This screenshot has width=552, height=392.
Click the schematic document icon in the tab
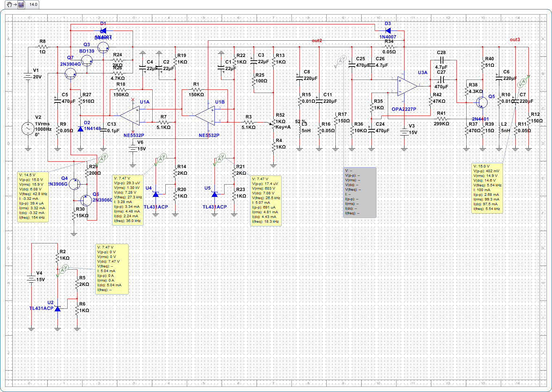[x=21, y=5]
